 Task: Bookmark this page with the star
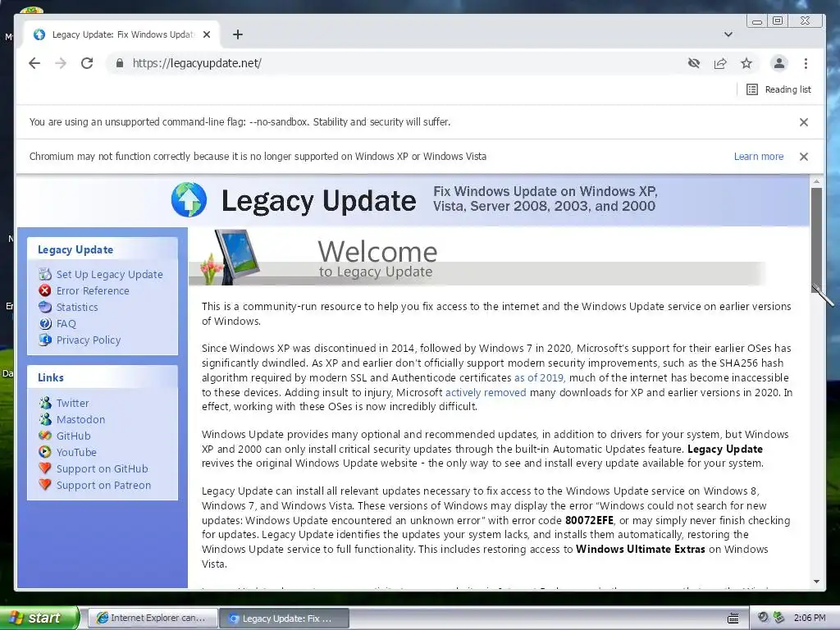pos(746,63)
